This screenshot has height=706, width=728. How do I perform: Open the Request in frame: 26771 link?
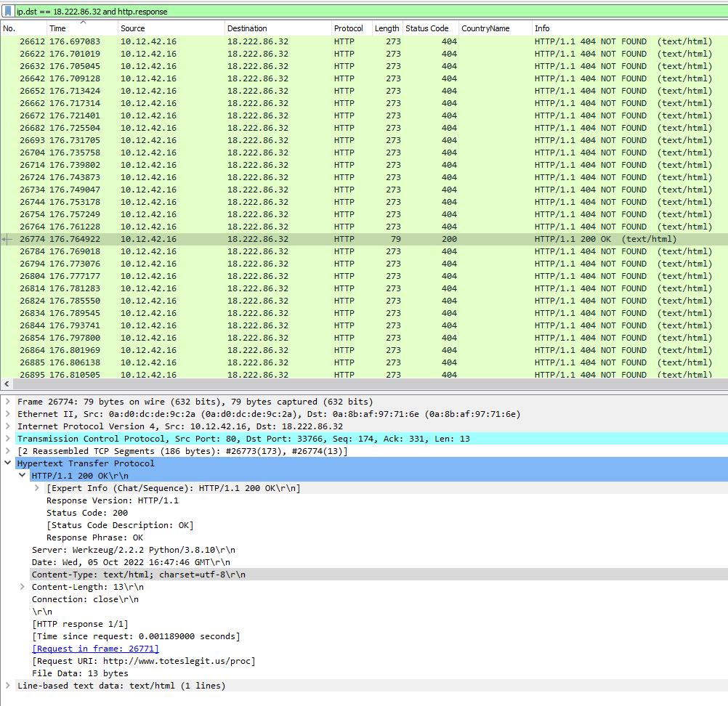[95, 649]
